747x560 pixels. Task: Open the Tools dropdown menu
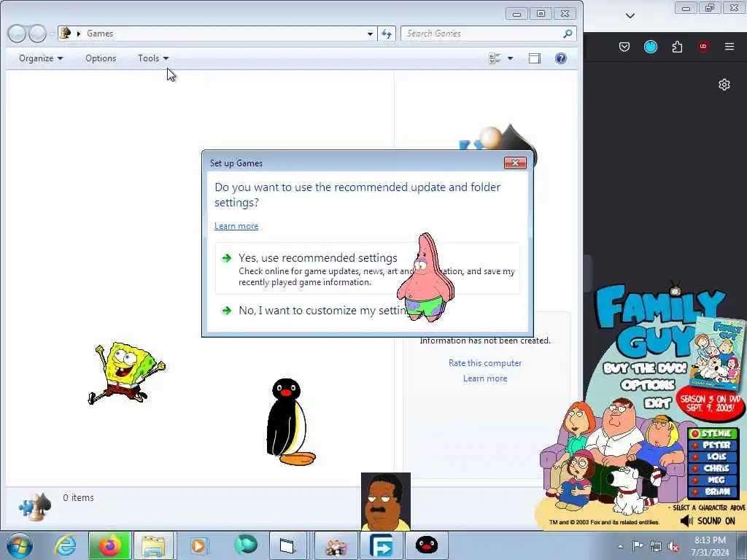click(x=153, y=58)
